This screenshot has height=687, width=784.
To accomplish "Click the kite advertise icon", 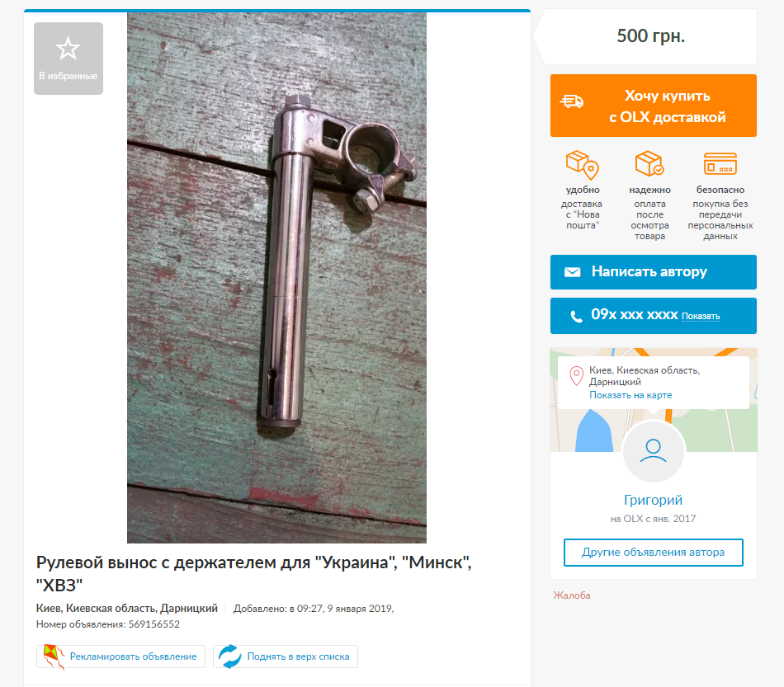I will pos(54,656).
